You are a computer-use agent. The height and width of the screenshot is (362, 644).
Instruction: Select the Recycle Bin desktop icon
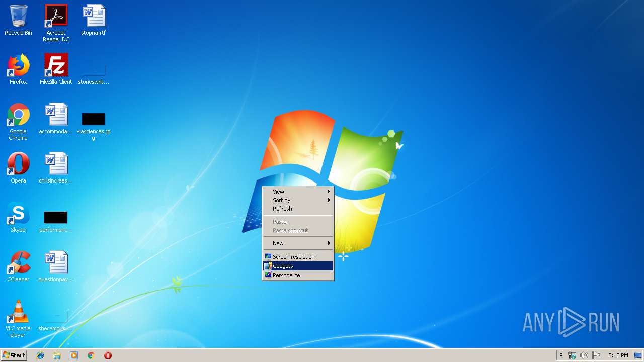point(18,21)
